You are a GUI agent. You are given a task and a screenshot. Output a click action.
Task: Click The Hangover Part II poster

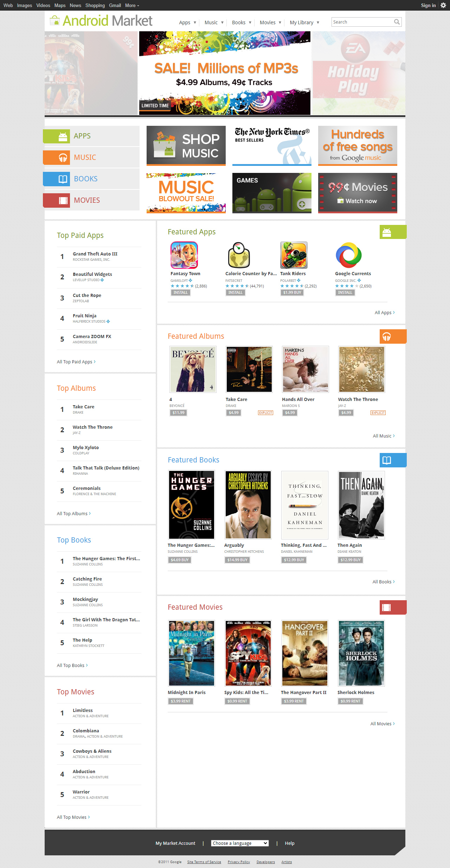click(x=305, y=653)
